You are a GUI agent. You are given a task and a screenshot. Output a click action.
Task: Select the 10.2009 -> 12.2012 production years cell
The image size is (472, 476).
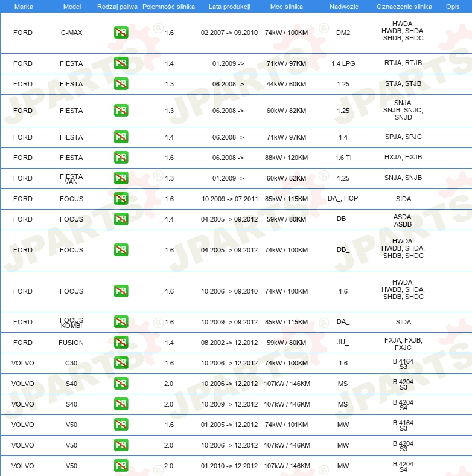[x=229, y=404]
